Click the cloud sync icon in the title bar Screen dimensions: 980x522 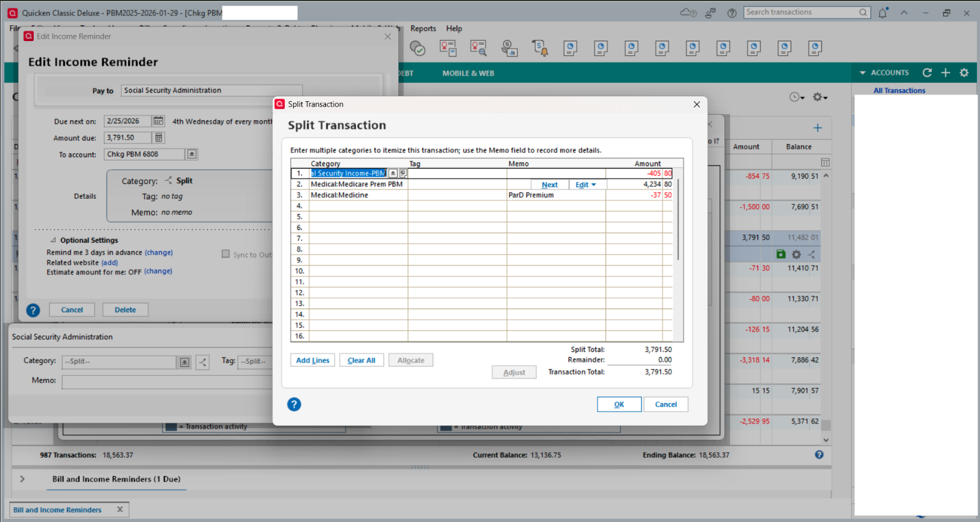688,13
